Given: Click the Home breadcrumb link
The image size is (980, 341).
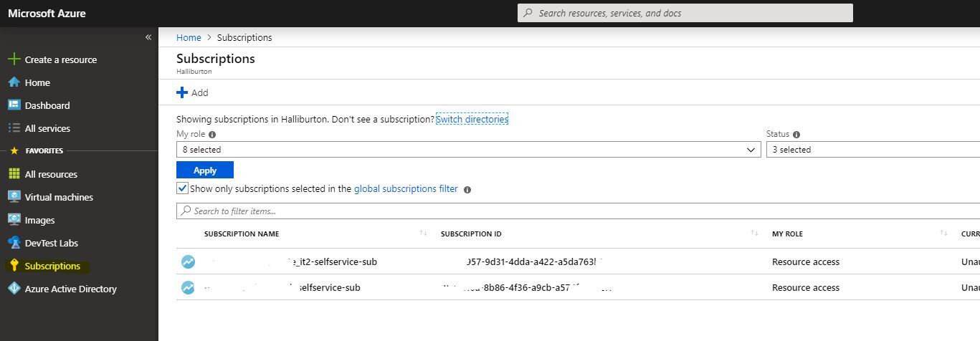Looking at the screenshot, I should click(x=189, y=37).
